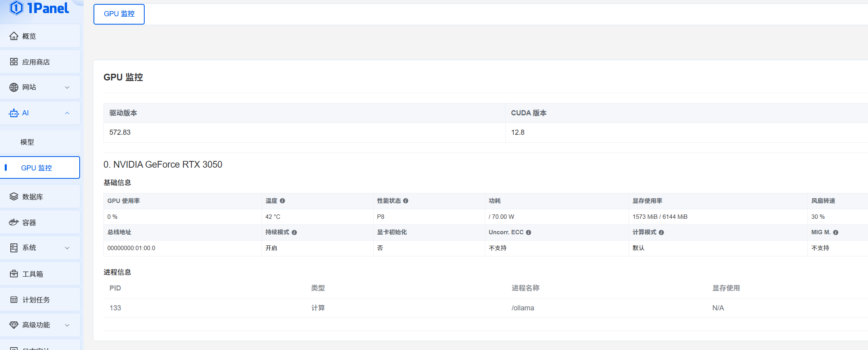The height and width of the screenshot is (350, 868).
Task: Click the 持续模式 value 开启
Action: (271, 248)
